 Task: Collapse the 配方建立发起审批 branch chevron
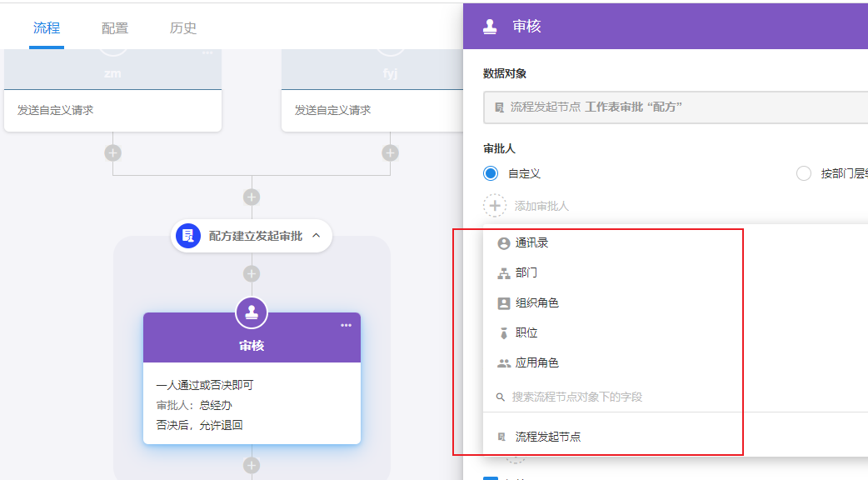pyautogui.click(x=317, y=236)
